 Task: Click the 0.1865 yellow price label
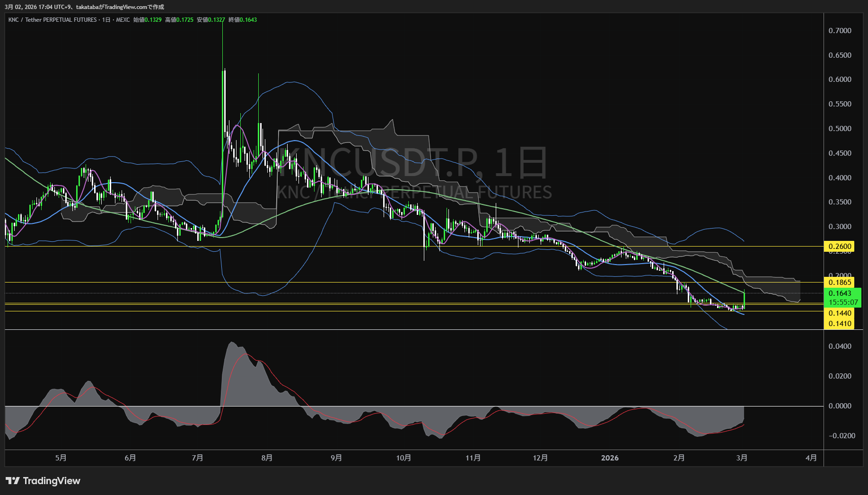[x=840, y=283]
